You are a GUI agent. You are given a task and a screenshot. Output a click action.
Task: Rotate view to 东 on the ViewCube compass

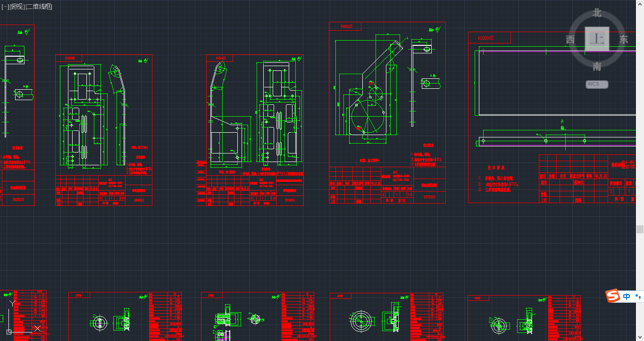click(624, 39)
